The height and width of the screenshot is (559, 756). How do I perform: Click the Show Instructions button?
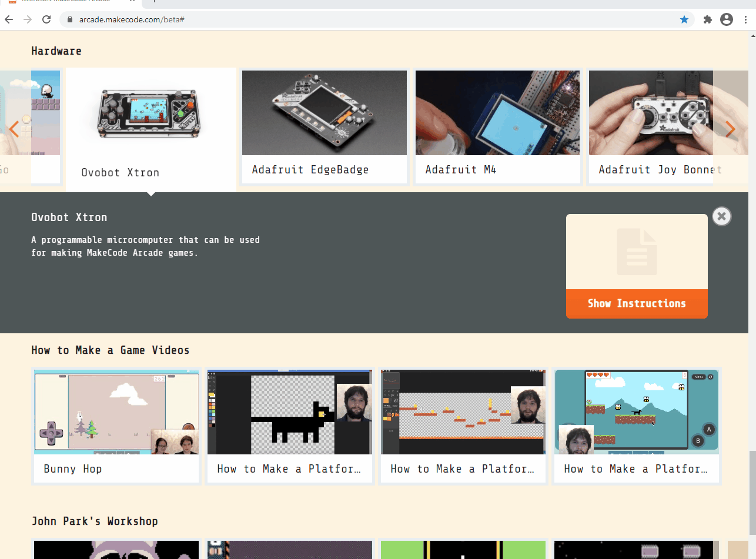click(x=637, y=303)
